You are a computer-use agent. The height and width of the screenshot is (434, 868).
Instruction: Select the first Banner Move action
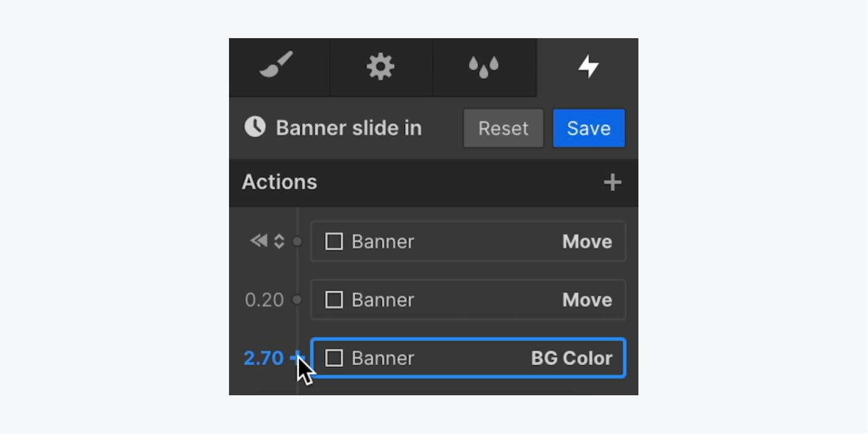pos(468,242)
